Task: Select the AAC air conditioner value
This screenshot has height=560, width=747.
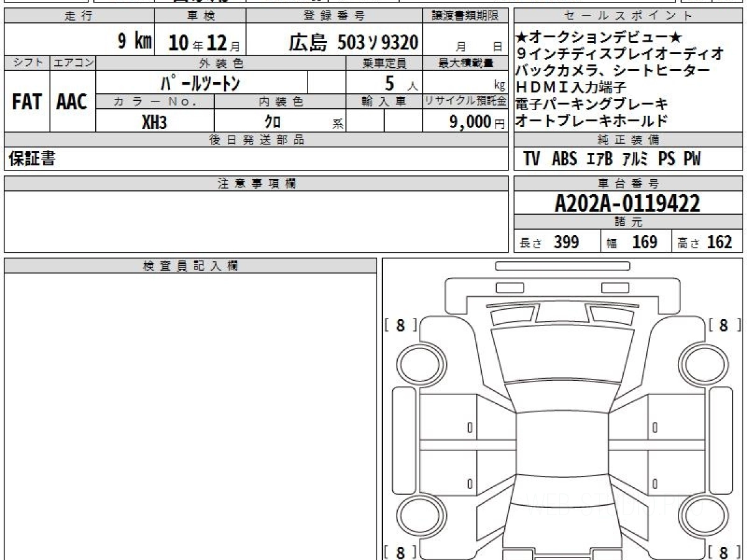Action: click(x=72, y=101)
